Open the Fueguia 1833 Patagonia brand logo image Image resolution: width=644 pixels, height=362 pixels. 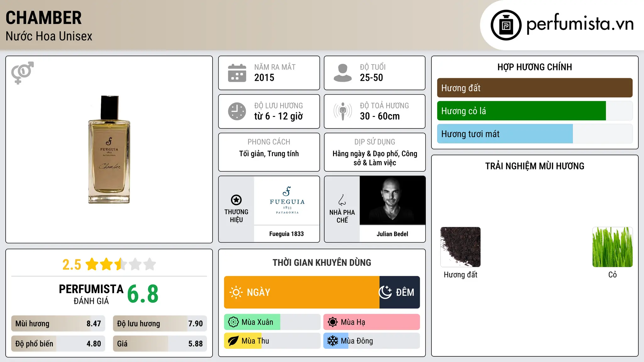pos(287,200)
